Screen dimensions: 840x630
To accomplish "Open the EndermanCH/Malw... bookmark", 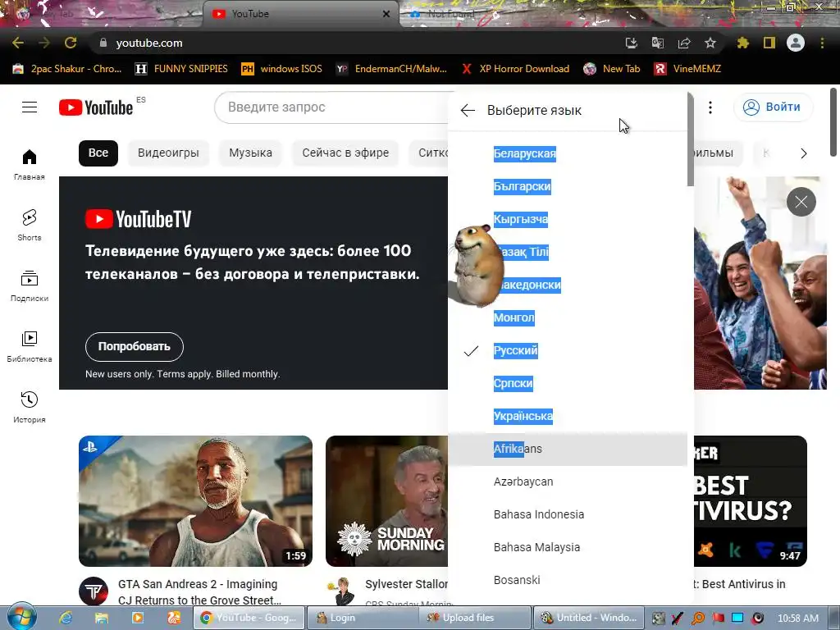I will click(x=391, y=69).
